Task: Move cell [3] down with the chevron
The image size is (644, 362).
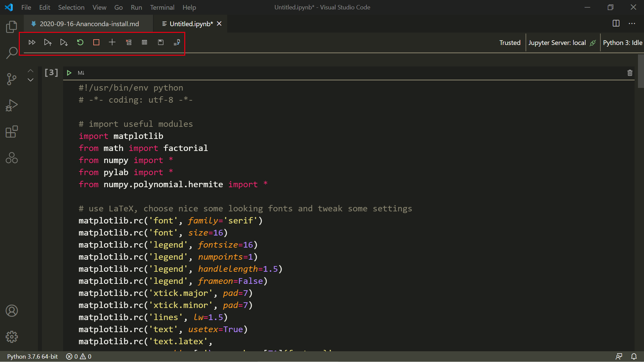Action: (x=31, y=80)
